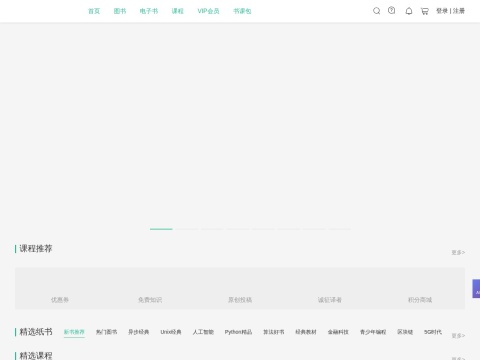The height and width of the screenshot is (360, 480).
Task: Click the 精选纸书 section heading
Action: tap(36, 332)
